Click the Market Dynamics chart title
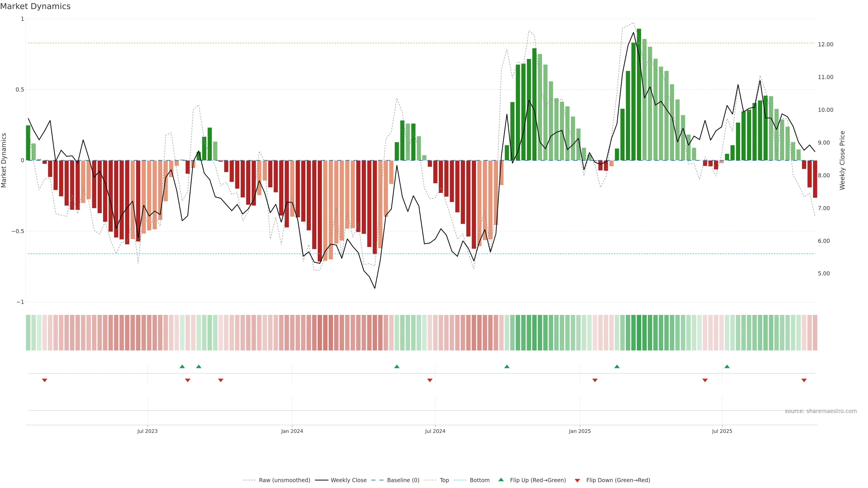The height and width of the screenshot is (488, 868). (35, 6)
